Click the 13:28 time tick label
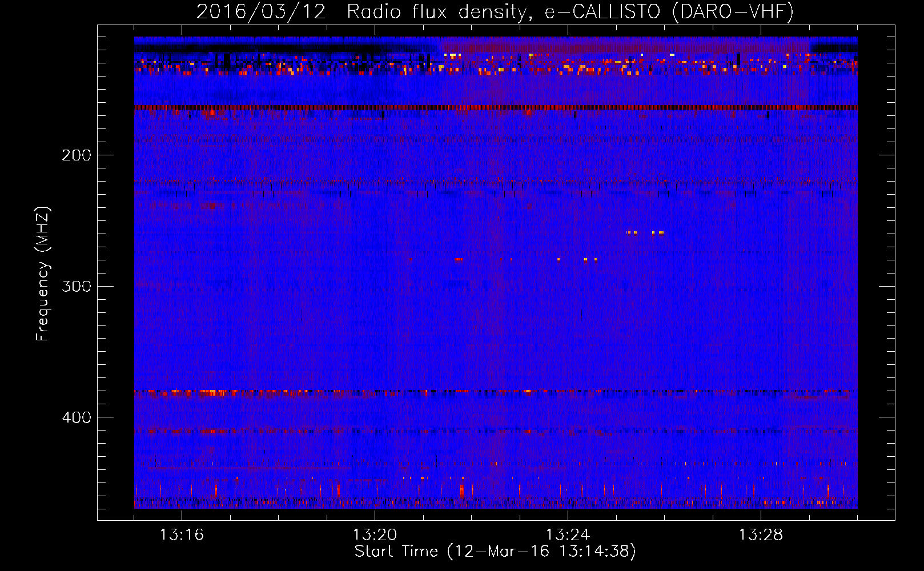The height and width of the screenshot is (571, 924). pyautogui.click(x=761, y=535)
